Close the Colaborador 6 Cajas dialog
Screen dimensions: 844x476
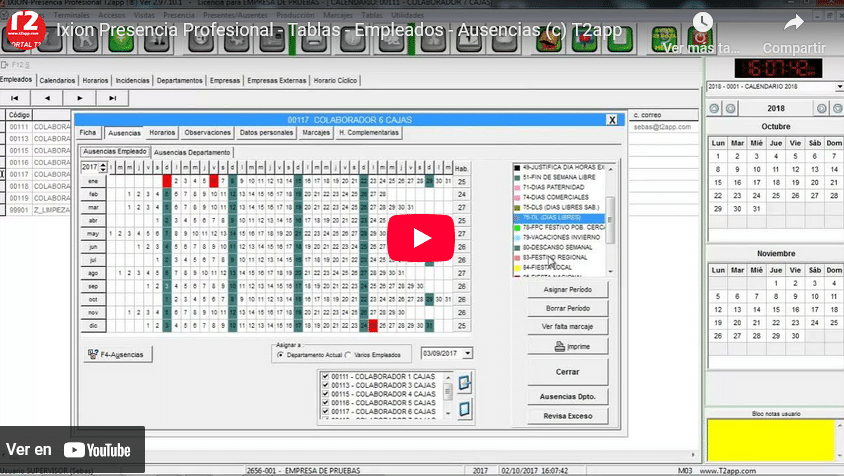[x=612, y=120]
